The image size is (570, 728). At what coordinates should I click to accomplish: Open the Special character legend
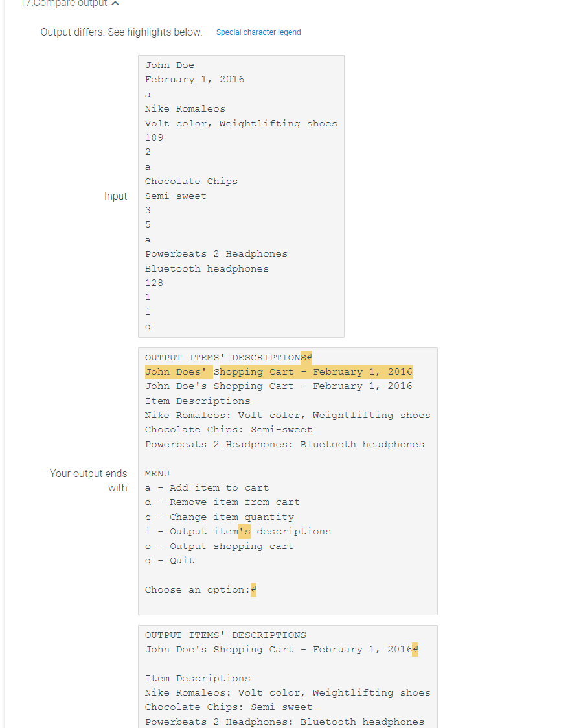[258, 32]
